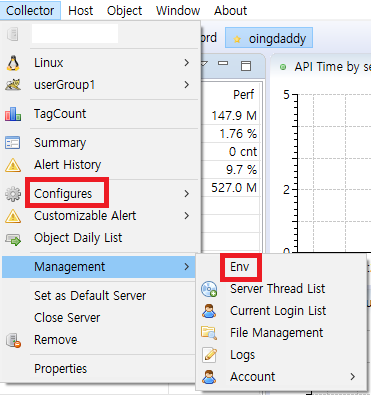Expand the Linux submenu arrow
The image size is (371, 395).
tap(187, 63)
